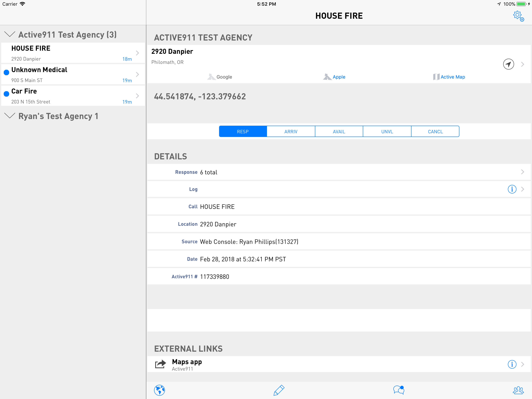Image resolution: width=532 pixels, height=399 pixels.
Task: Tap the 18m timestamp on HOUSE FIRE
Action: click(x=127, y=59)
